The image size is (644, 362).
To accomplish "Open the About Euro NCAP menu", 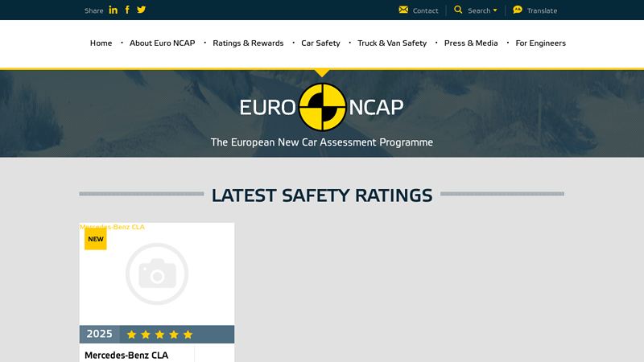I will point(163,43).
